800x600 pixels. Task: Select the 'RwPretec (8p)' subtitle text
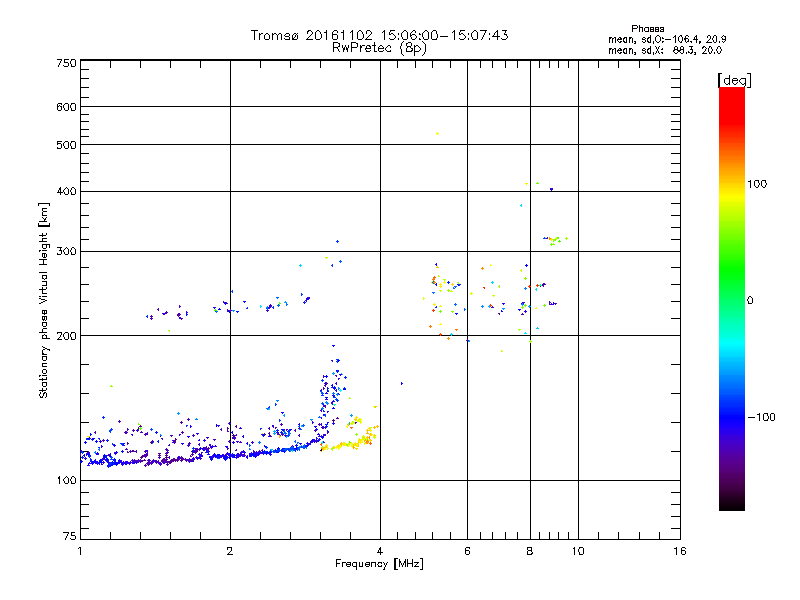tap(379, 48)
